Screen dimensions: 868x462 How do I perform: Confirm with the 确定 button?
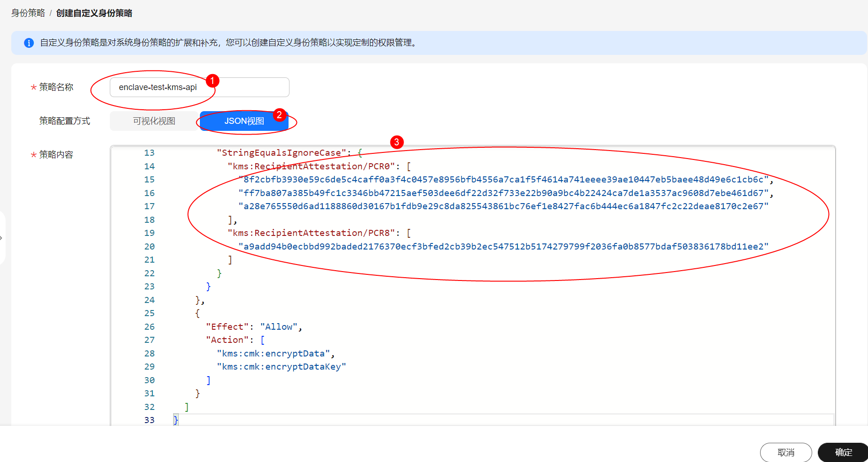(843, 452)
